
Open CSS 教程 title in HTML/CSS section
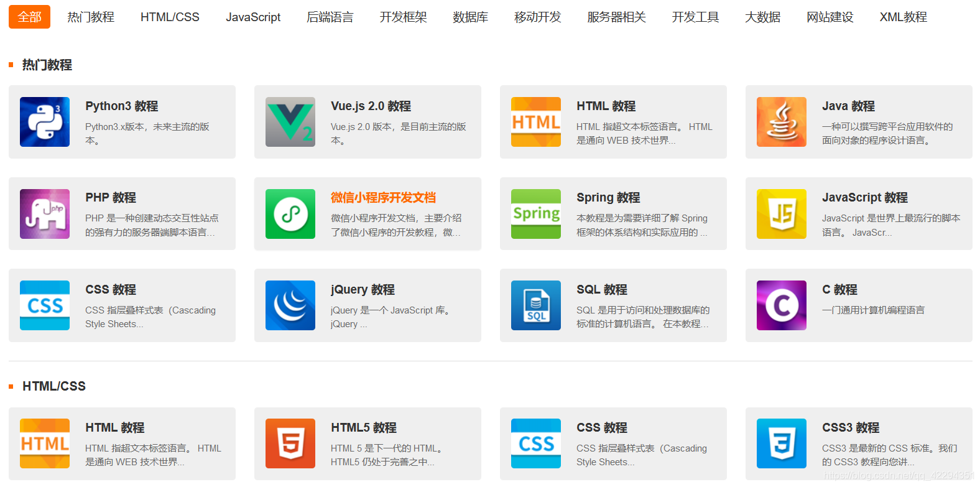pyautogui.click(x=602, y=428)
